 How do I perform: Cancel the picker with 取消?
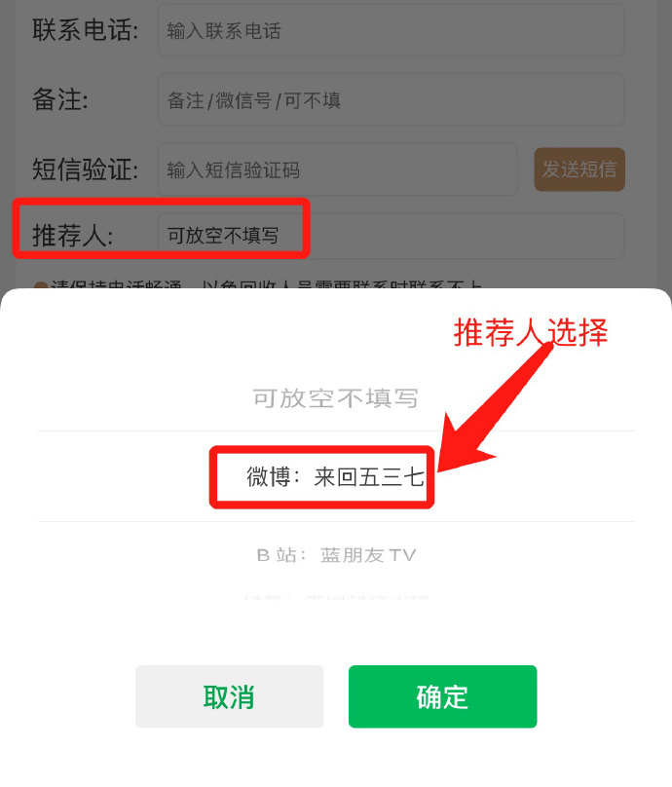click(229, 696)
